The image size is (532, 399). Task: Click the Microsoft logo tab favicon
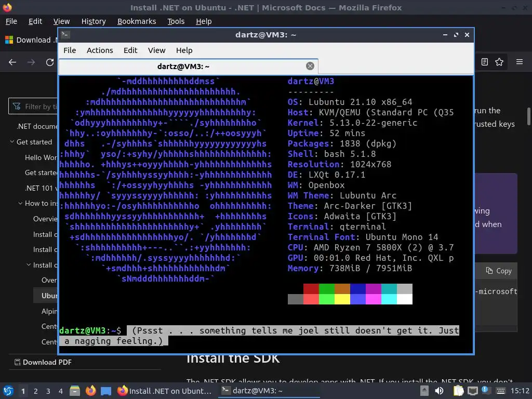point(9,40)
